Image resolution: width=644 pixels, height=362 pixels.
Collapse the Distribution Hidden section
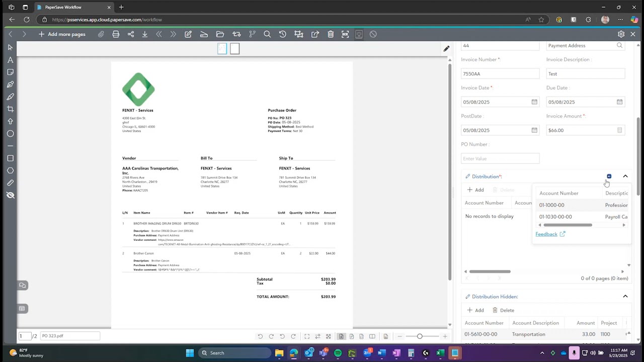625,297
